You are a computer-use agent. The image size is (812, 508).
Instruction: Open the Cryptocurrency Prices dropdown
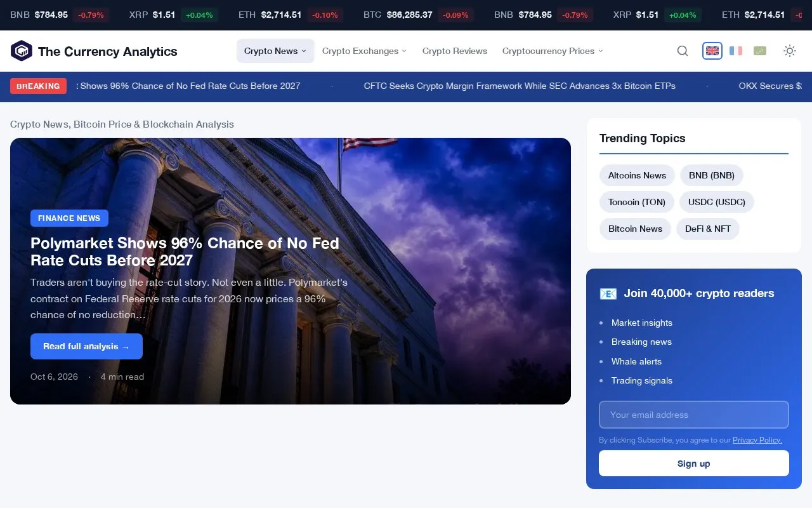(x=553, y=51)
